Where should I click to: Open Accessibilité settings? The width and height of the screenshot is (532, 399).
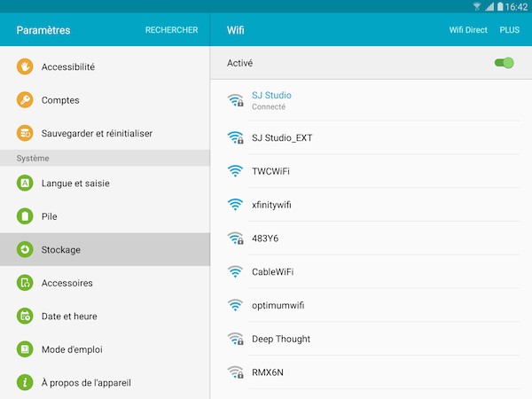click(105, 66)
